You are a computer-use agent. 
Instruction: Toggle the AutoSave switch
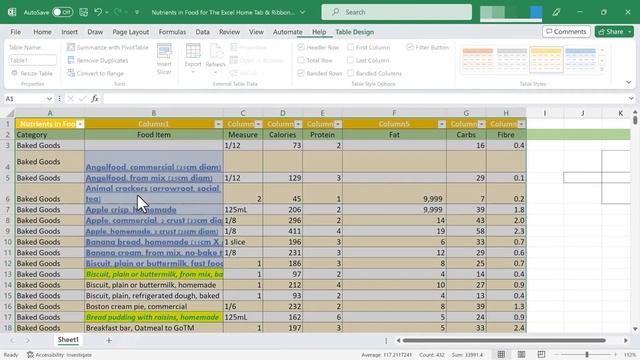click(x=62, y=12)
